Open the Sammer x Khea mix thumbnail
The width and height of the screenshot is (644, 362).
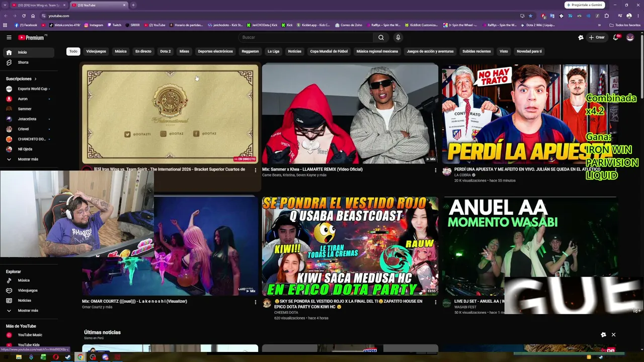350,114
